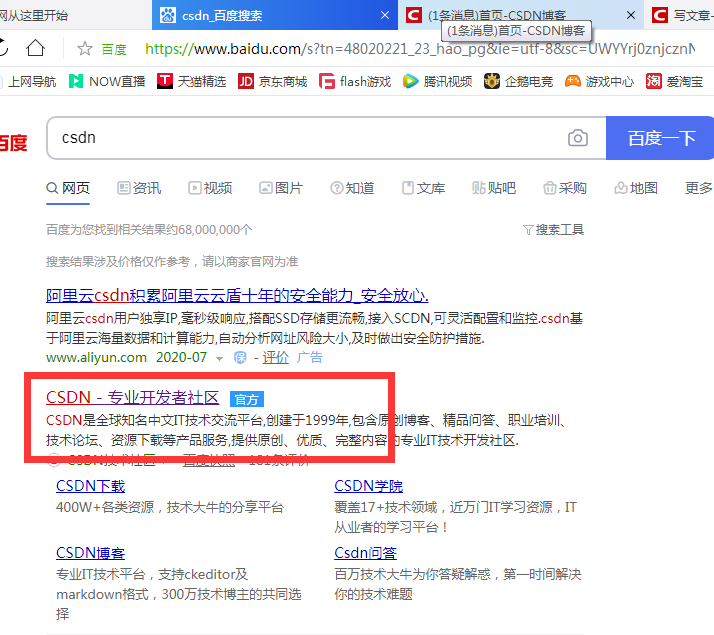Open the browser home page icon
The image size is (714, 635).
click(x=35, y=48)
